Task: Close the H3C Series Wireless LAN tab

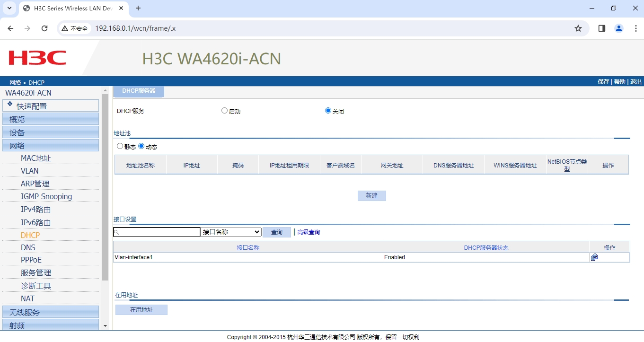Action: pyautogui.click(x=121, y=9)
